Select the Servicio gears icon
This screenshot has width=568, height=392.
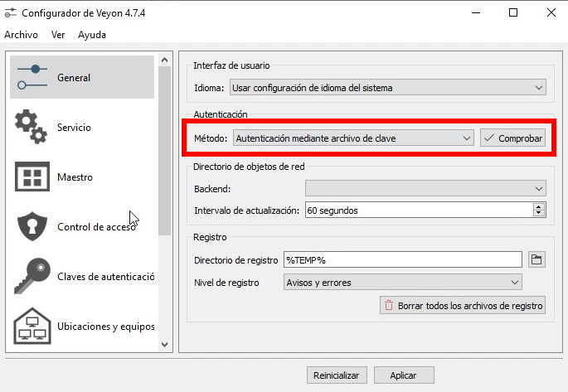pos(32,127)
